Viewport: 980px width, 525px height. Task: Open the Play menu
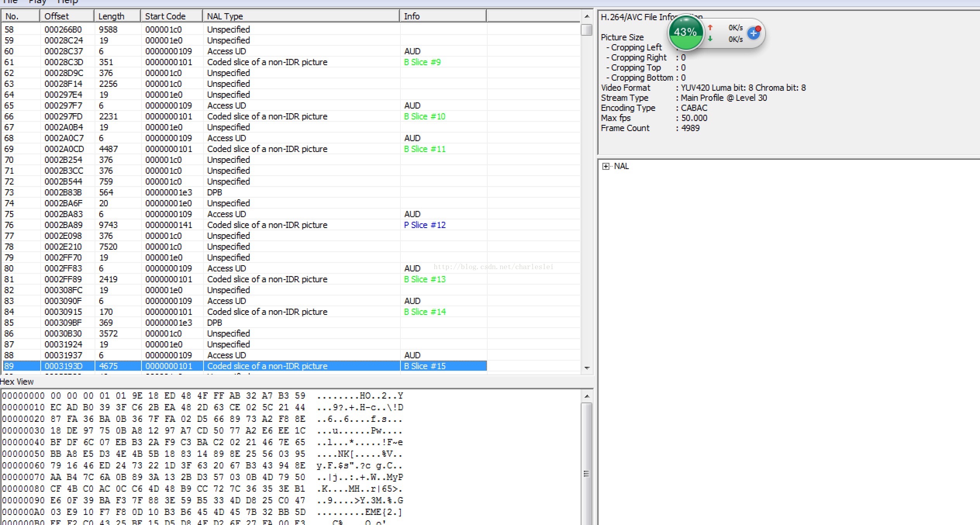click(x=37, y=2)
